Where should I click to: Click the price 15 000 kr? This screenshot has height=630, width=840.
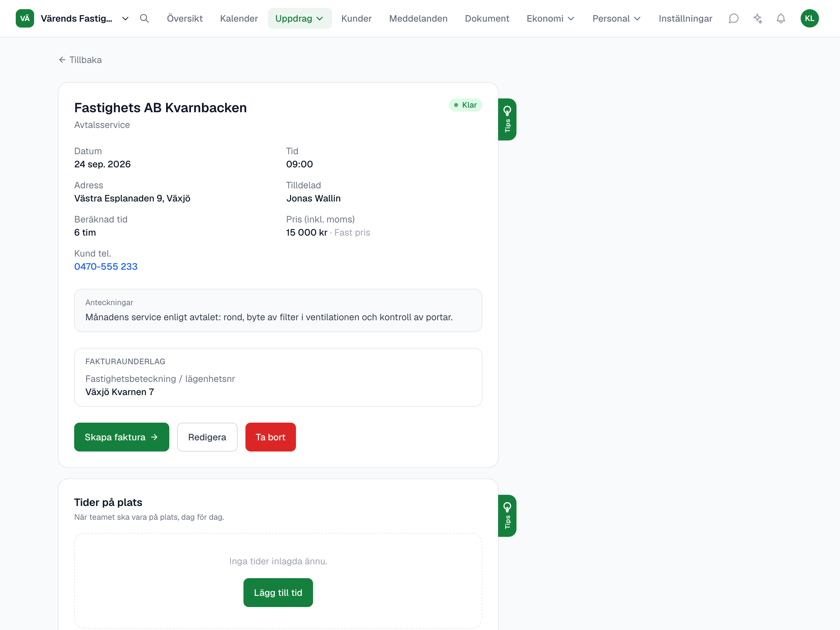pyautogui.click(x=306, y=232)
